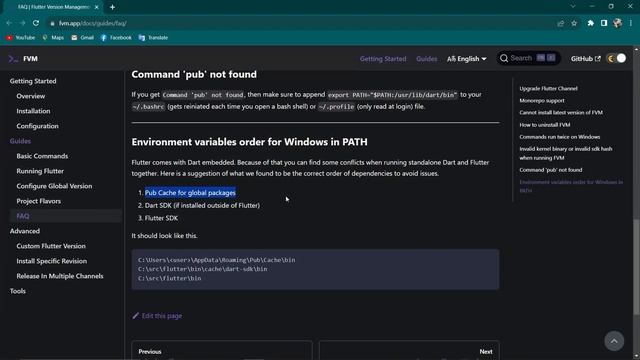Screen dimensions: 640x360
Task: Collapse the Advanced sidebar section
Action: 25,231
